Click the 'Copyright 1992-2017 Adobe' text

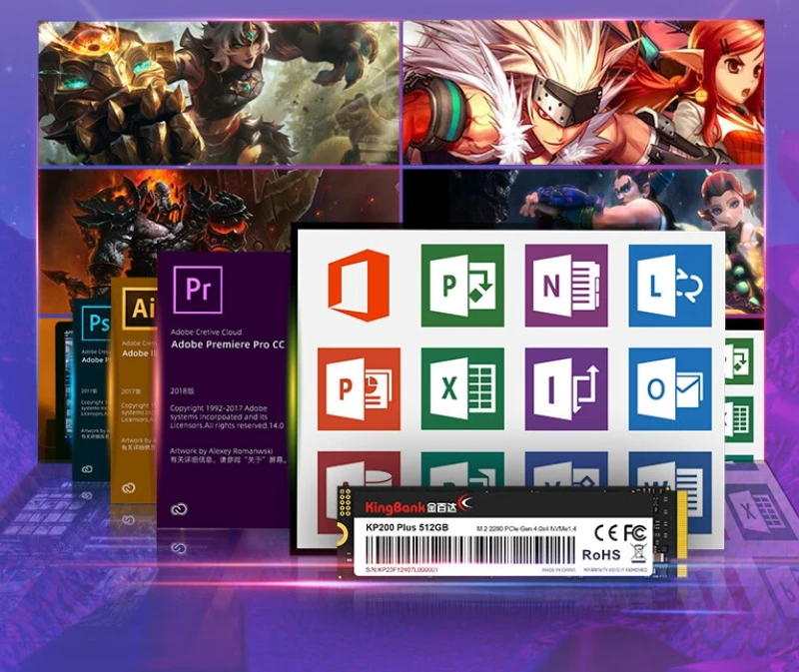click(218, 408)
